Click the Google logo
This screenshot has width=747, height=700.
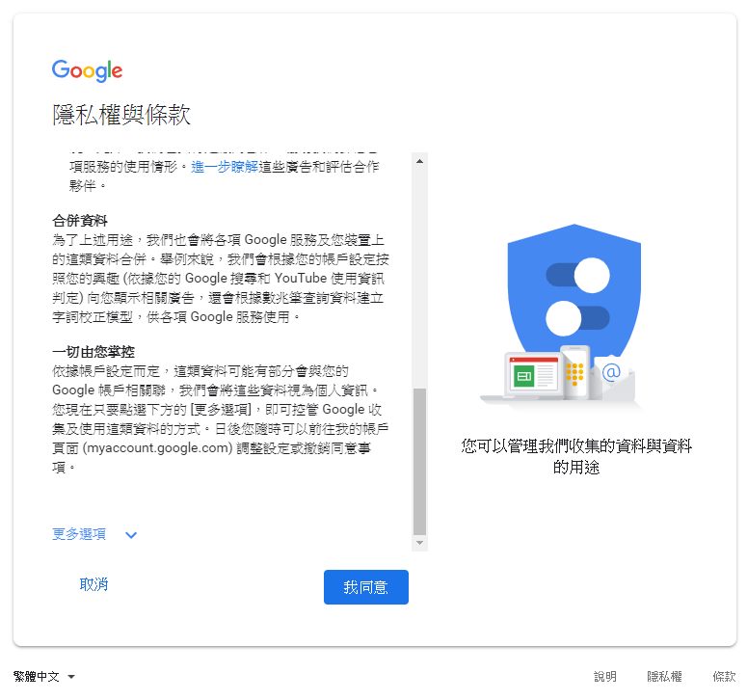click(87, 70)
